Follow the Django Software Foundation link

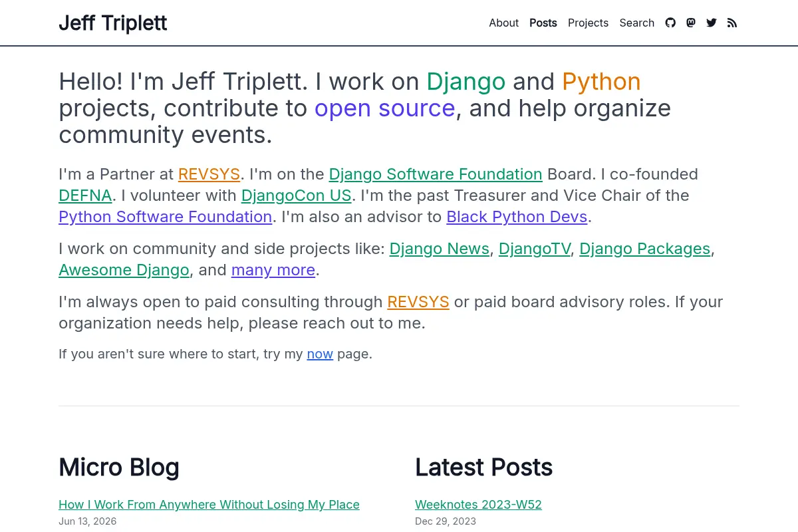[436, 174]
